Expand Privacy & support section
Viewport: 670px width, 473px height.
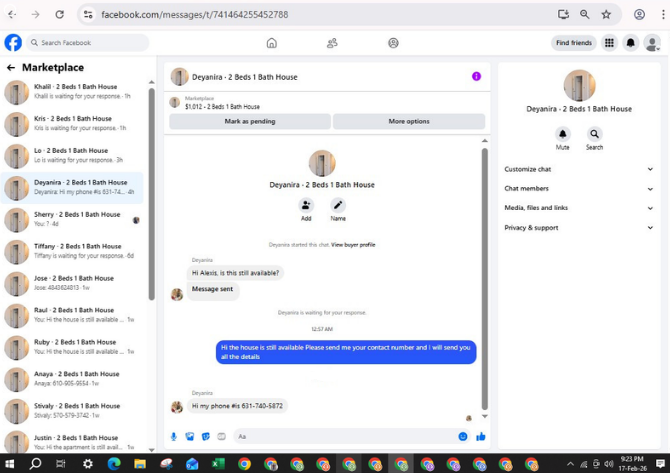click(x=579, y=228)
